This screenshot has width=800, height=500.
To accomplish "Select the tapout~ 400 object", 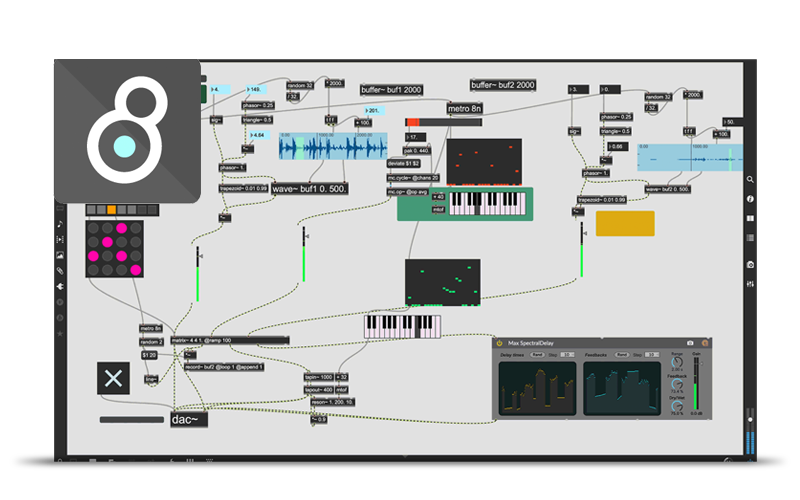I will click(319, 390).
